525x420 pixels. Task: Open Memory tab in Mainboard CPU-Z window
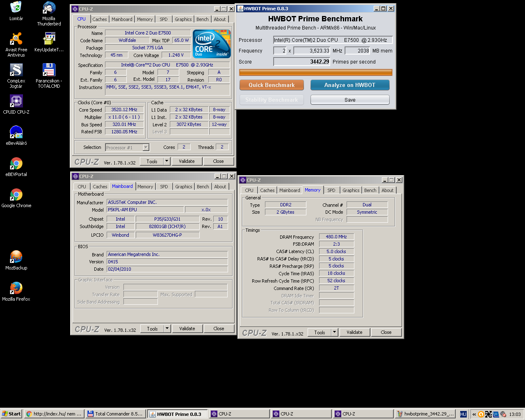pos(145,187)
